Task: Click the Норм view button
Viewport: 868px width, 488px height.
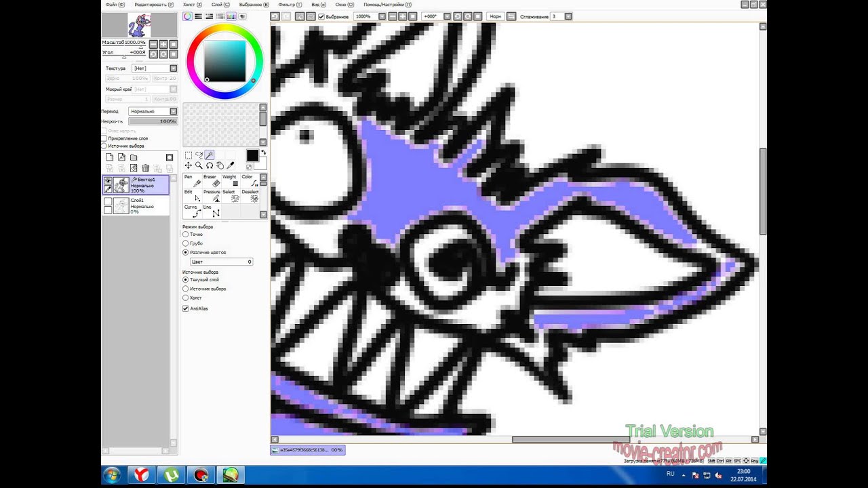Action: pos(496,16)
